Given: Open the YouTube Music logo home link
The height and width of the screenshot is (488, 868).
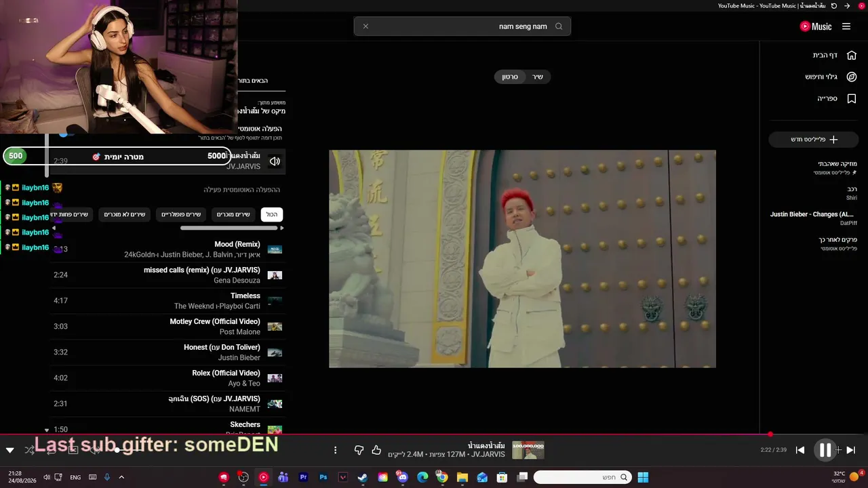Looking at the screenshot, I should tap(816, 26).
